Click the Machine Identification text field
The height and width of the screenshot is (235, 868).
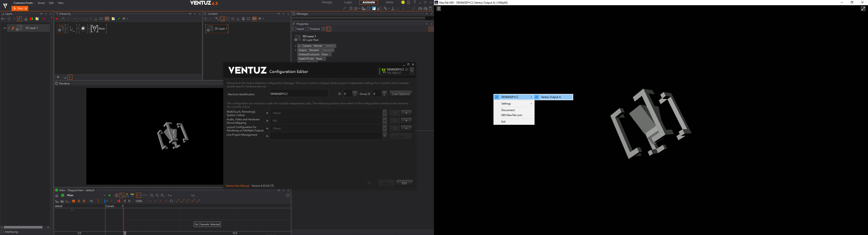tap(299, 94)
